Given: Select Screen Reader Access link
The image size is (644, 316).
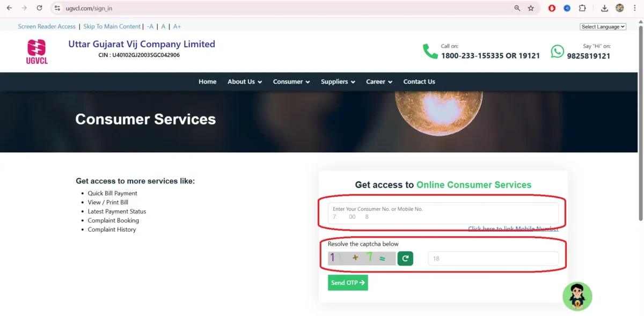Looking at the screenshot, I should (x=47, y=26).
